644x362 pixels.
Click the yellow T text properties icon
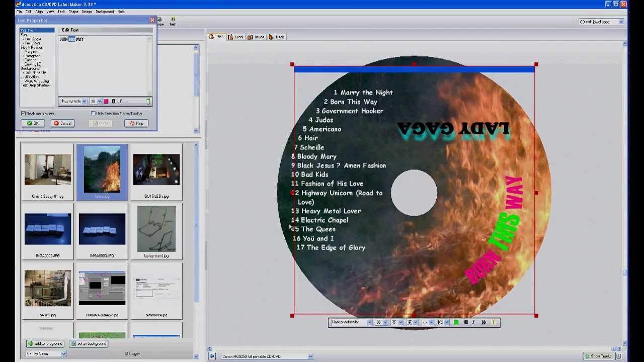tap(494, 322)
